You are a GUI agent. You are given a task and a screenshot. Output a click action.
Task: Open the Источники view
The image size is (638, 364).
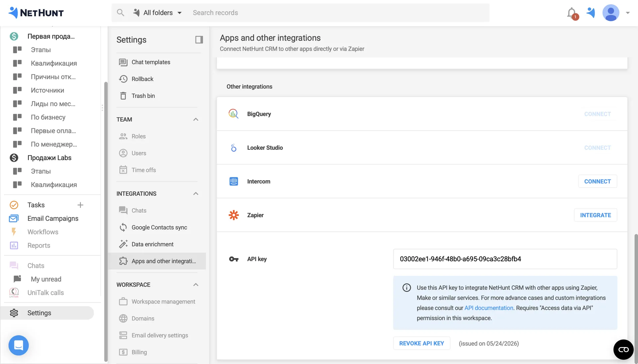click(48, 90)
